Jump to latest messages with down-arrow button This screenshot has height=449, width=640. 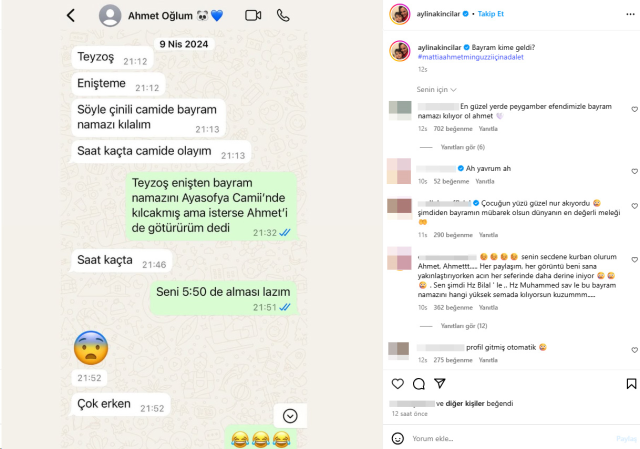[x=290, y=416]
